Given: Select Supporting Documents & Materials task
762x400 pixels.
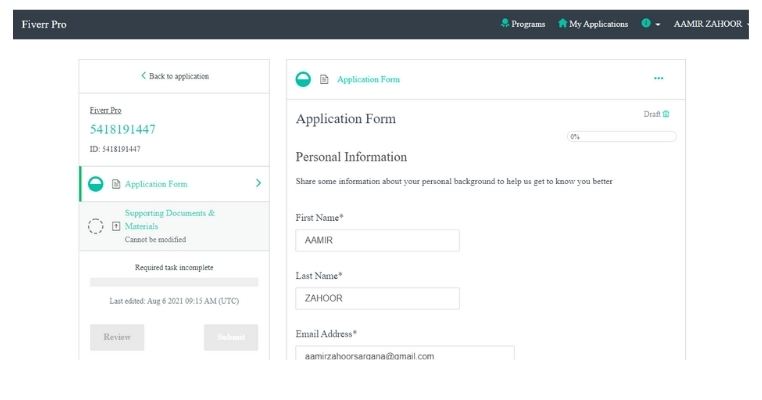Looking at the screenshot, I should (x=174, y=226).
